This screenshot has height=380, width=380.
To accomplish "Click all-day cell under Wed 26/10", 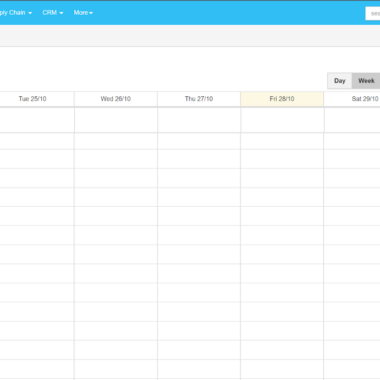I will coord(116,120).
